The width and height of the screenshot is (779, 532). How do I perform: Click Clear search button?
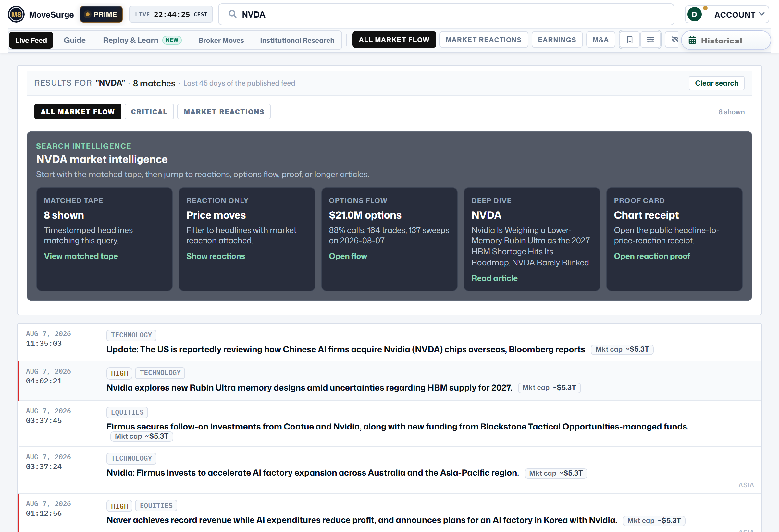click(x=716, y=83)
